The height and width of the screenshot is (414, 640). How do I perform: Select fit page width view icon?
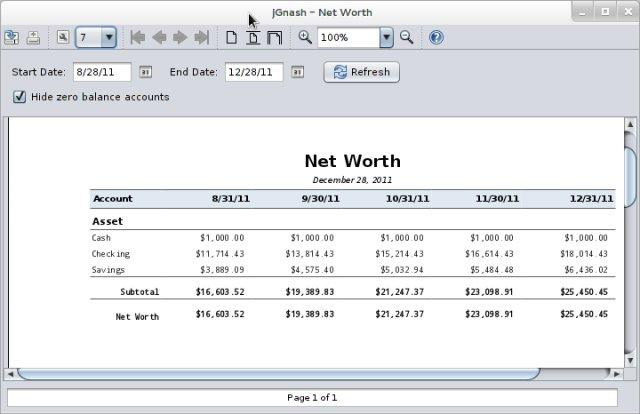pyautogui.click(x=274, y=38)
